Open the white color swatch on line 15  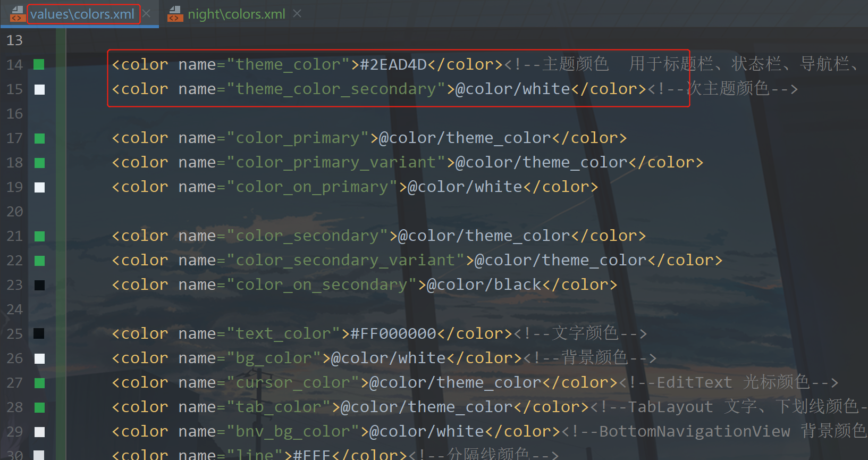39,89
